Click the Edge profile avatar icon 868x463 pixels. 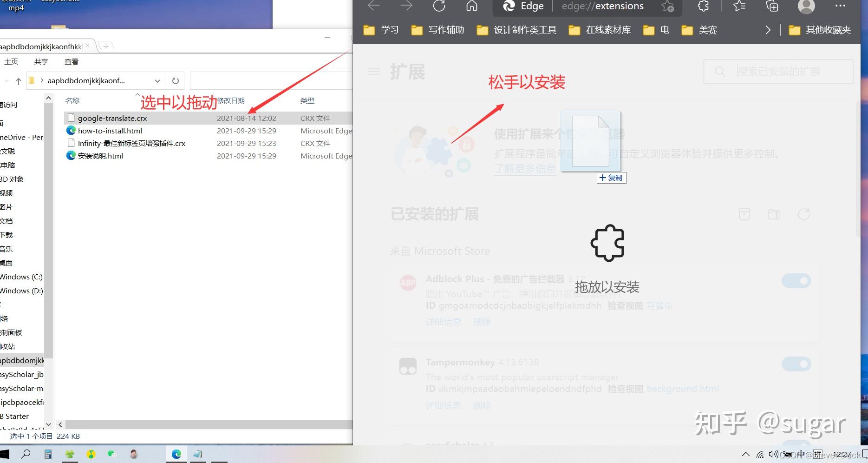[x=806, y=7]
